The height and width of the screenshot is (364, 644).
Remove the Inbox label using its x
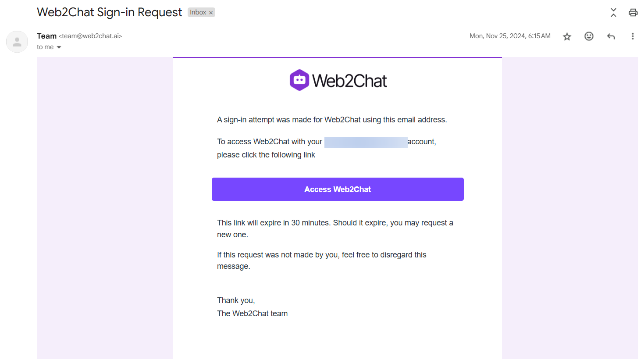click(x=211, y=13)
